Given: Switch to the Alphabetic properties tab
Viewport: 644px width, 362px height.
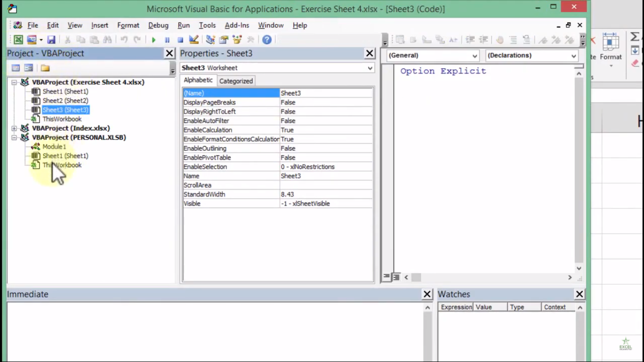Looking at the screenshot, I should 198,80.
